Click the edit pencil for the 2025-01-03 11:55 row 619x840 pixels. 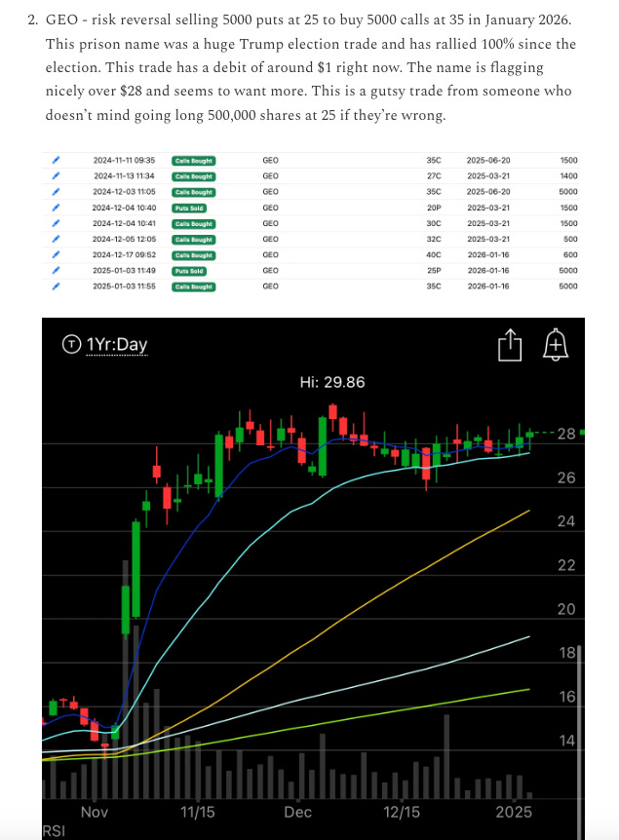coord(57,286)
